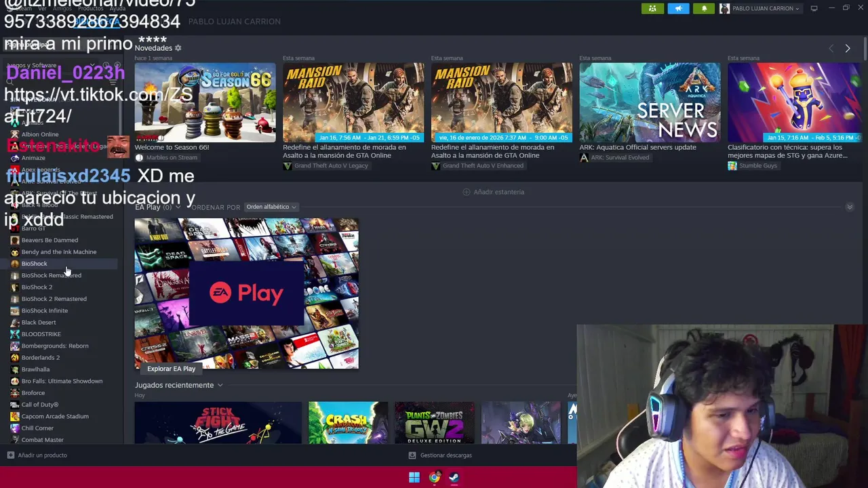Show previous Novedades items with left arrow
Image resolution: width=868 pixels, height=488 pixels.
tap(831, 49)
